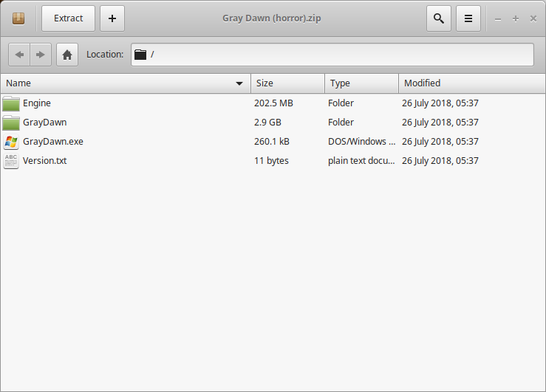Image resolution: width=546 pixels, height=392 pixels.
Task: Click the black folder icon in location bar
Action: pyautogui.click(x=140, y=55)
